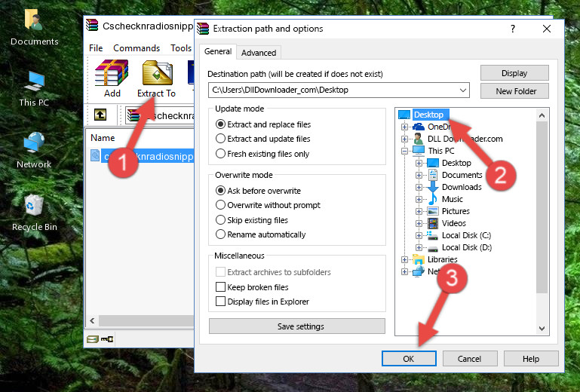This screenshot has width=580, height=392.
Task: Expand the DLL Downloader.com tree node
Action: (405, 139)
